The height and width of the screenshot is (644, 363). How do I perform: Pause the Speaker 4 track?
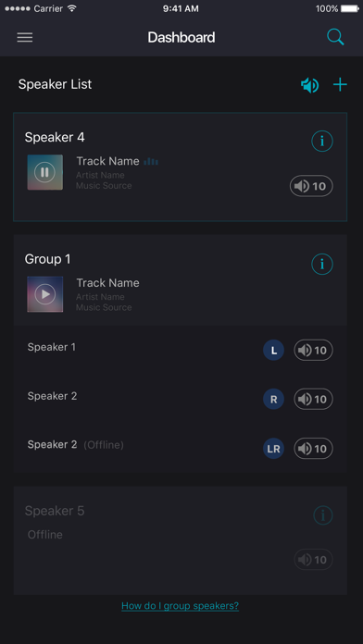44,172
